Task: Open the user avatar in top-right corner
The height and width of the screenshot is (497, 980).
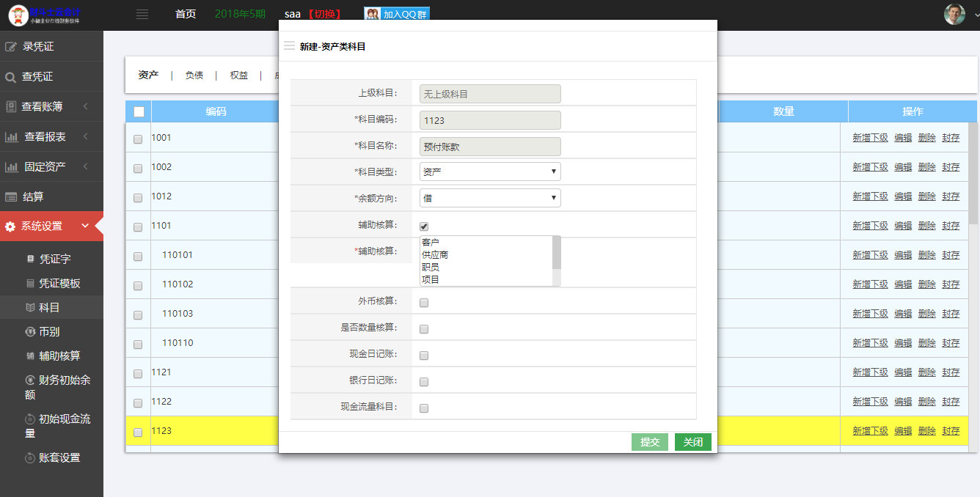Action: pyautogui.click(x=954, y=14)
